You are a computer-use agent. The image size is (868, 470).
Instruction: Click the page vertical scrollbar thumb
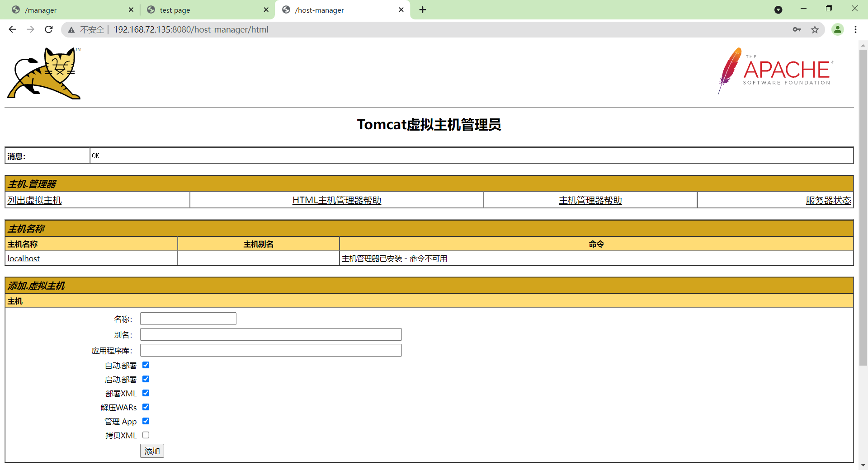tap(863, 208)
